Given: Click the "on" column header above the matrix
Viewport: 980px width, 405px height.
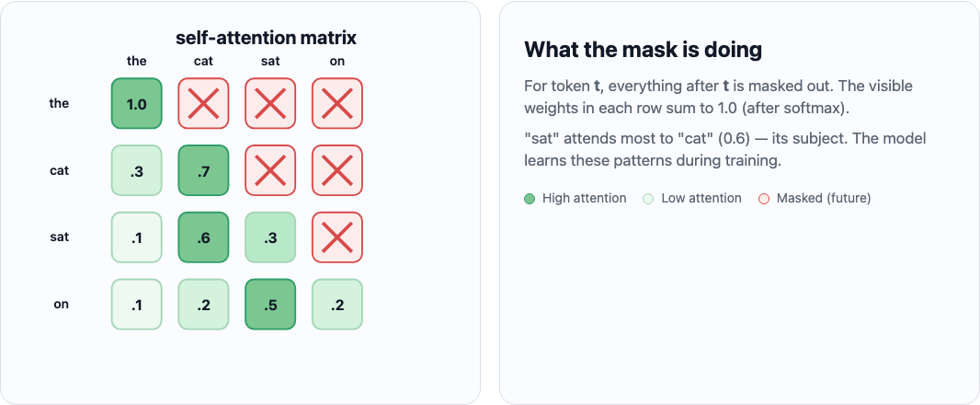Looking at the screenshot, I should pyautogui.click(x=337, y=62).
